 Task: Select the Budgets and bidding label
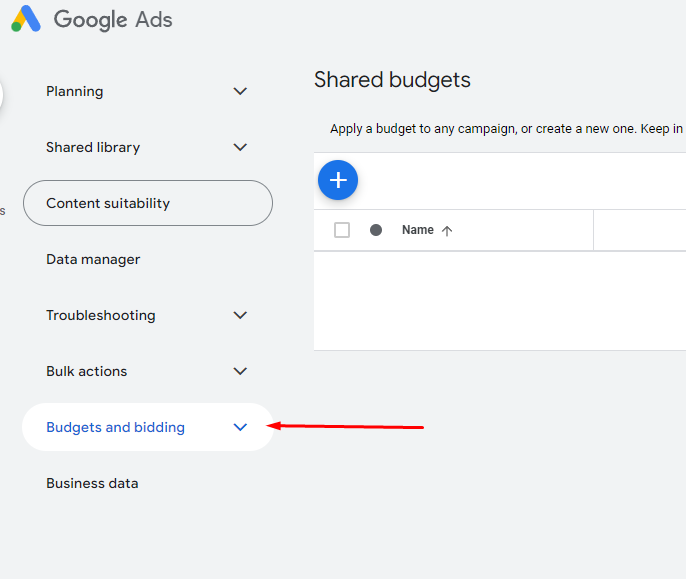tap(116, 427)
